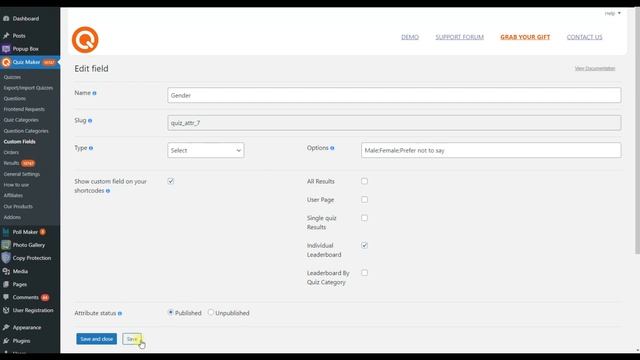Click info icon next to Options
Viewport: 640px width, 360px height.
(332, 148)
